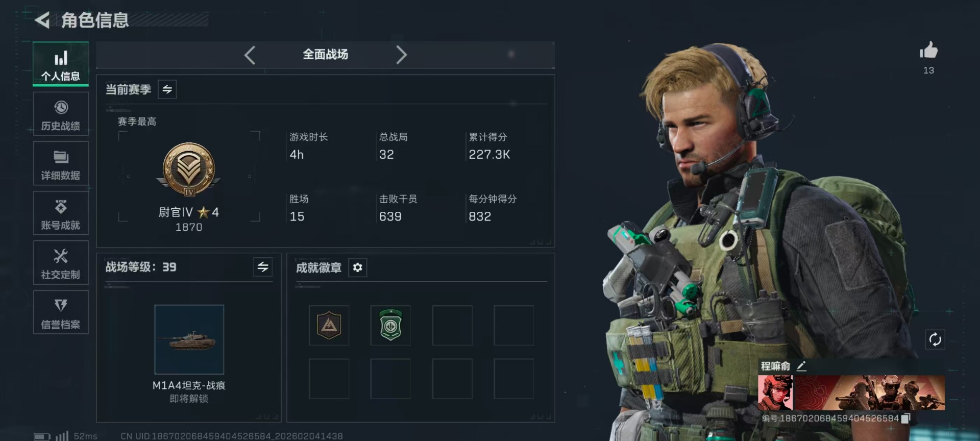
Task: Select the M1A4坦克-战痕 tank thumbnail
Action: (189, 339)
